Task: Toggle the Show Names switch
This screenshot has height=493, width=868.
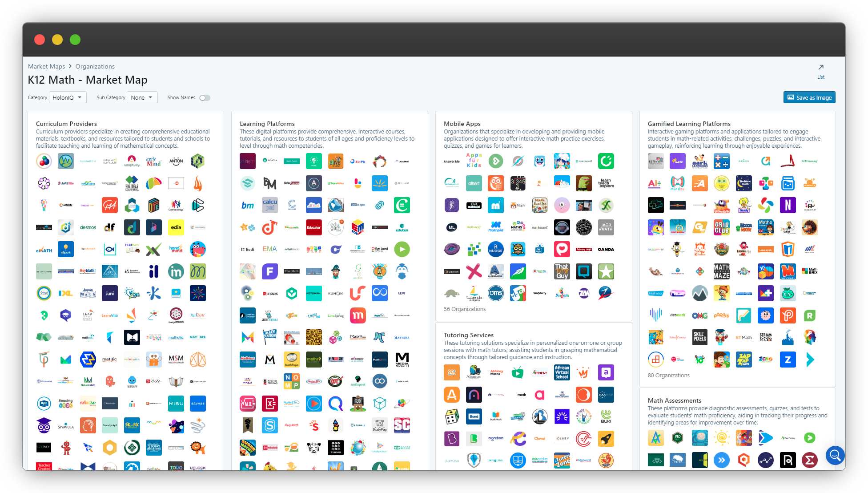Action: (205, 98)
